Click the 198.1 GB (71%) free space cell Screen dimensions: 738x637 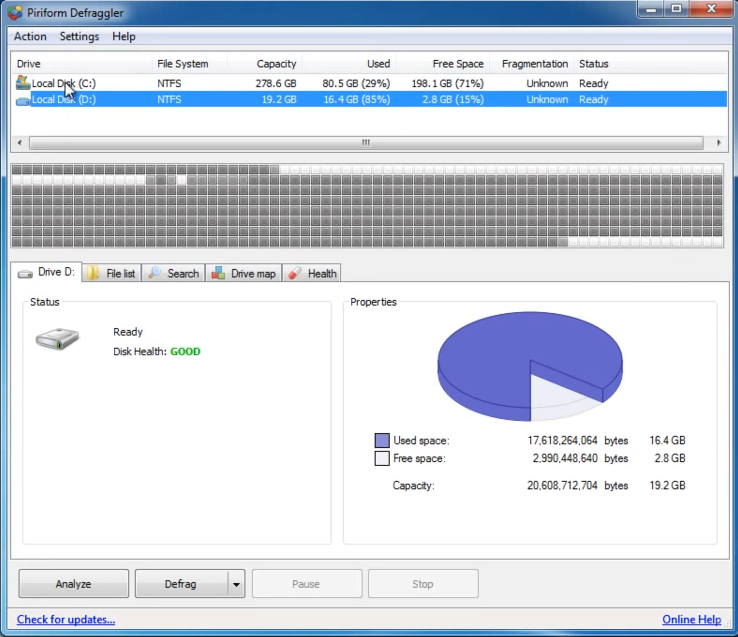[x=448, y=83]
